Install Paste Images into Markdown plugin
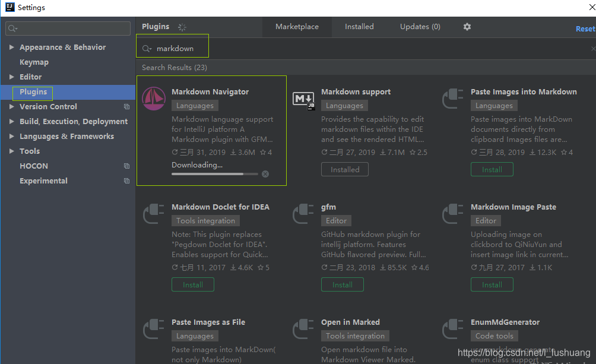Viewport: 596px width, 364px height. click(492, 170)
